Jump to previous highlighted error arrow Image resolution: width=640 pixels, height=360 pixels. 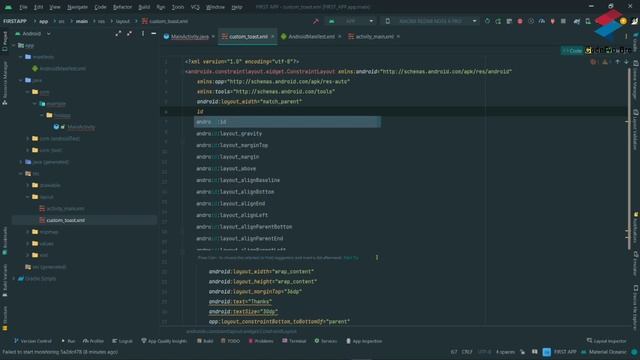[618, 62]
